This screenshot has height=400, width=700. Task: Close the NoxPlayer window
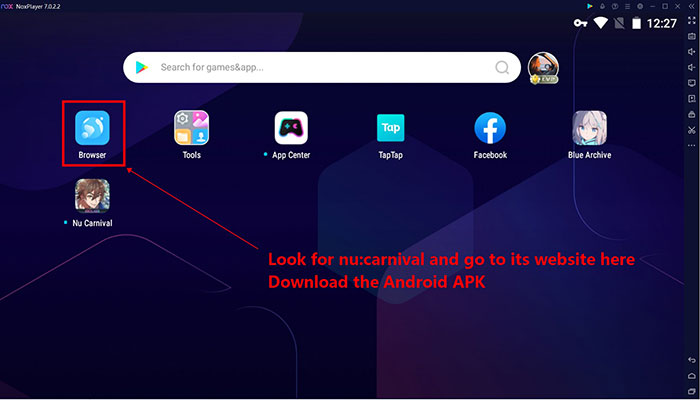[x=677, y=6]
